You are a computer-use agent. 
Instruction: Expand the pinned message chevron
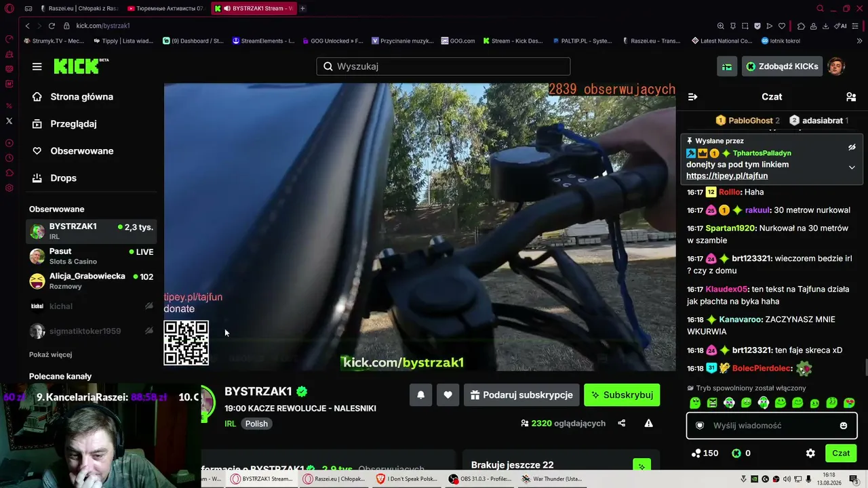[852, 167]
